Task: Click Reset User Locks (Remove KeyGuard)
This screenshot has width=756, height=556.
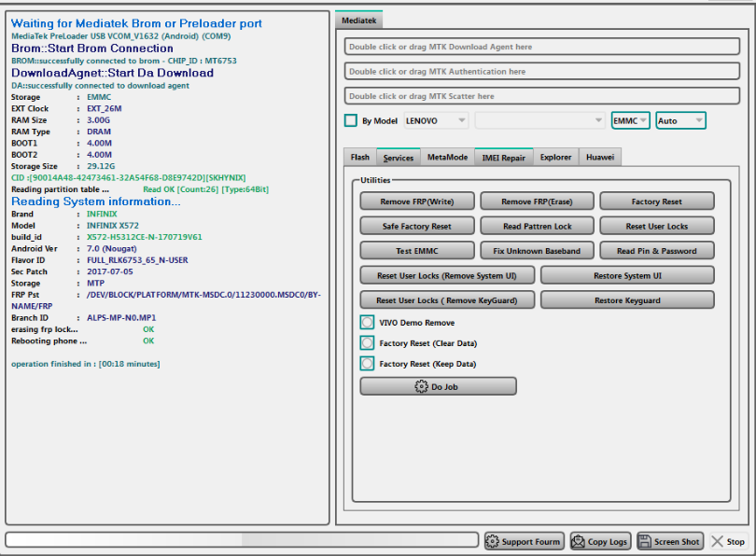Action: (447, 300)
